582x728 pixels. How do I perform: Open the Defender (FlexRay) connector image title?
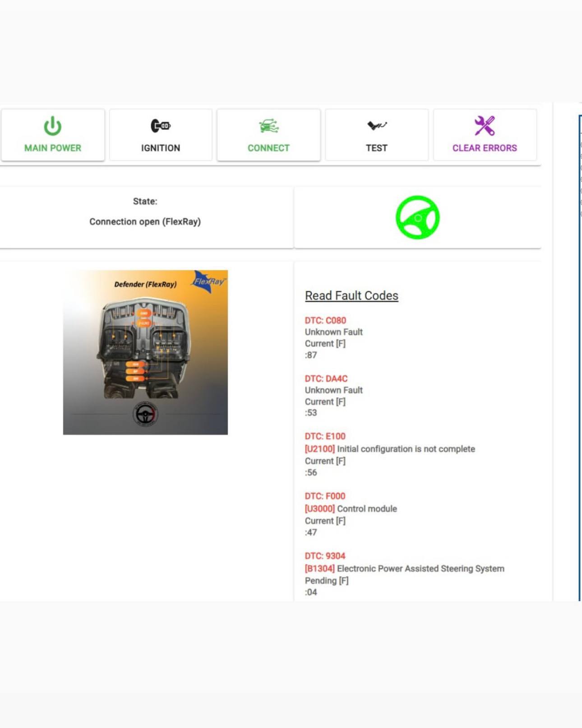pos(145,284)
